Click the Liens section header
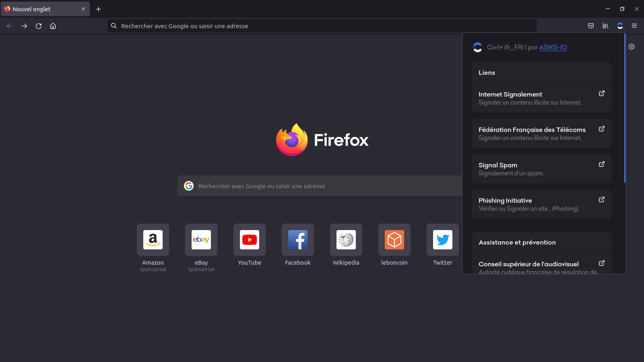The width and height of the screenshot is (644, 362). (x=542, y=73)
